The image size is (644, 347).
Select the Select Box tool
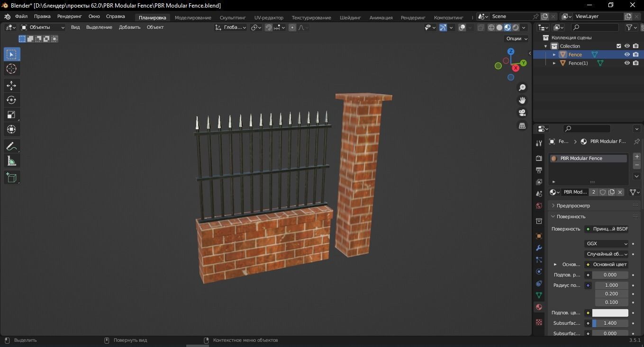[x=11, y=54]
